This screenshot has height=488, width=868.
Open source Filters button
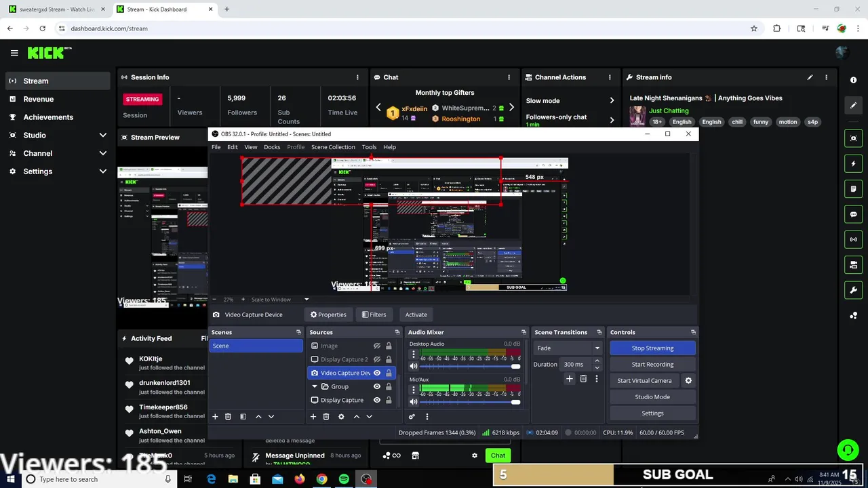(x=374, y=314)
